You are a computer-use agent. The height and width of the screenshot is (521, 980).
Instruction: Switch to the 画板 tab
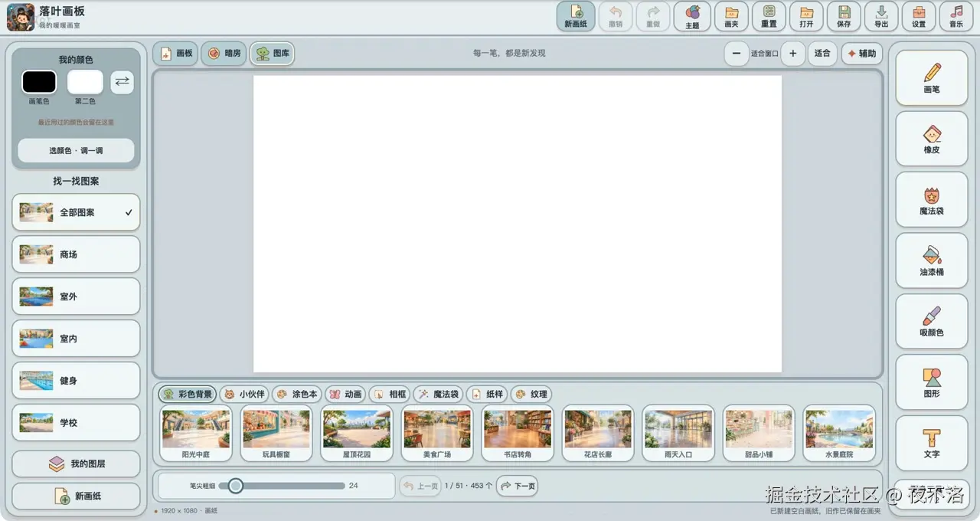[175, 54]
